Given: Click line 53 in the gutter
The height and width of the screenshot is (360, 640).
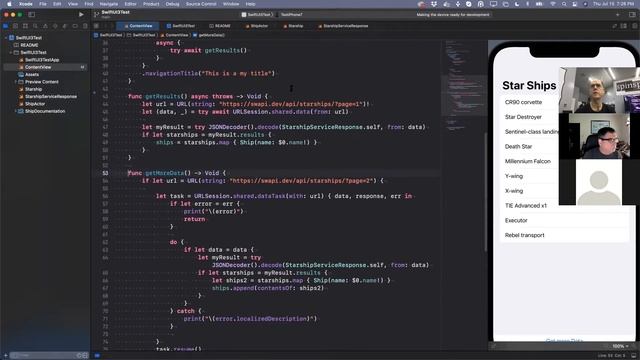Looking at the screenshot, I should point(105,173).
